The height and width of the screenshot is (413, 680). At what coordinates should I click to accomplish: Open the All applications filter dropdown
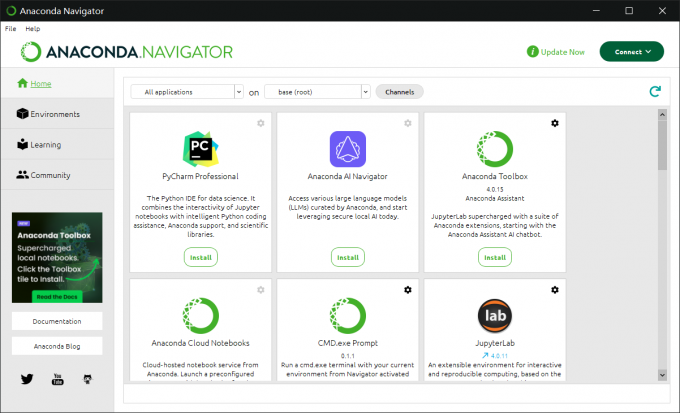click(x=187, y=92)
